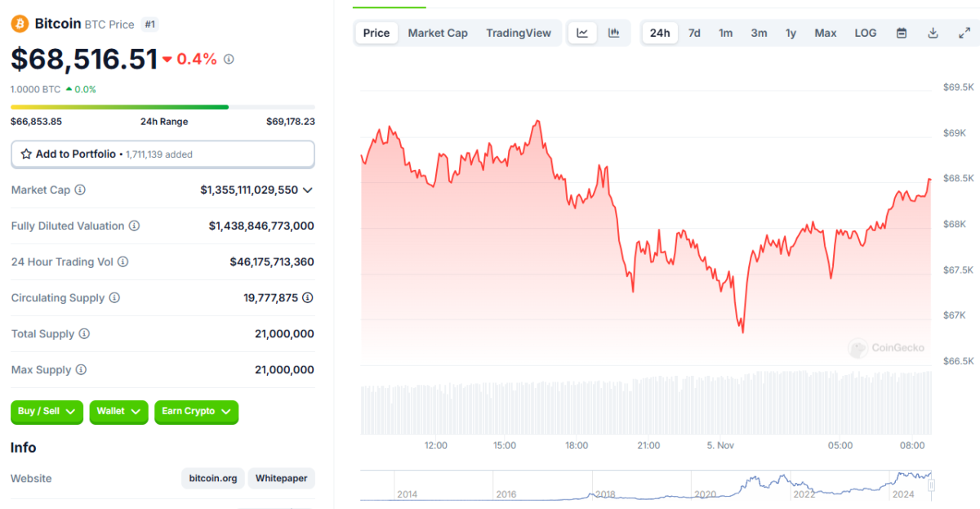
Task: Click info icon next to Market Cap
Action: click(x=80, y=190)
